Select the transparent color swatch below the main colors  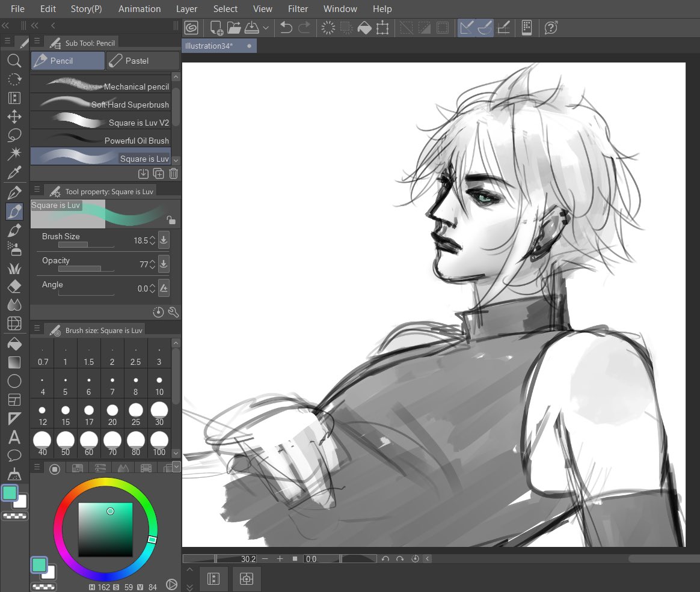pos(14,516)
